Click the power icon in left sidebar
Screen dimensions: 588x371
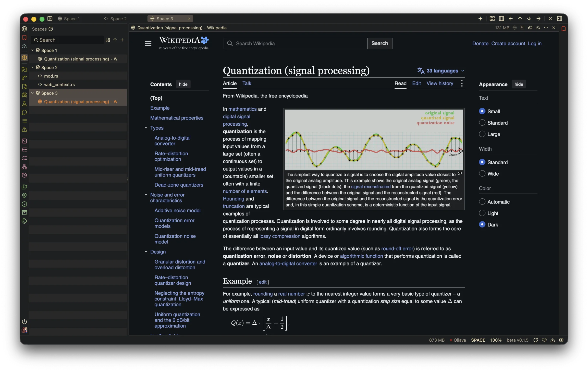[x=24, y=322]
